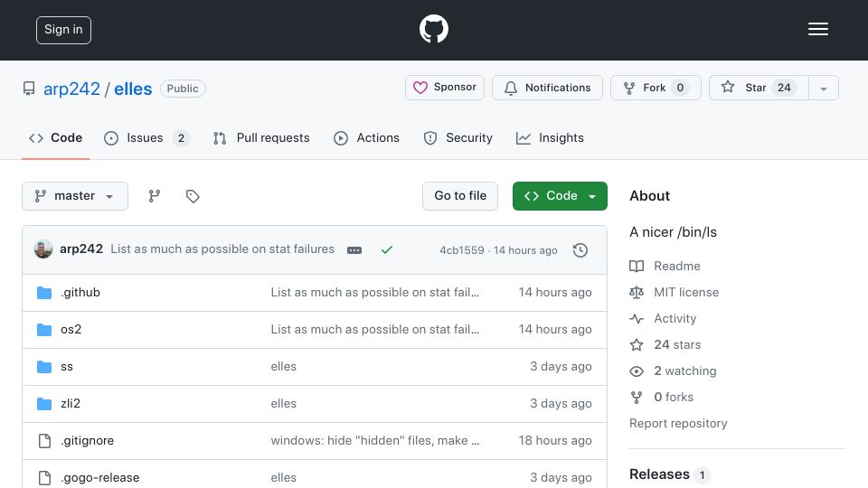Open the ss folder
The image size is (868, 488).
coord(66,366)
